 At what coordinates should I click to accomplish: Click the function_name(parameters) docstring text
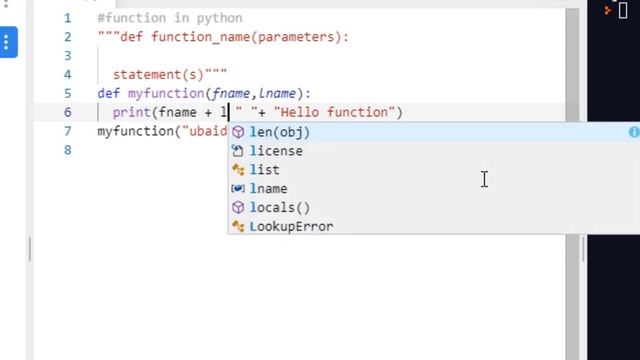(x=246, y=37)
